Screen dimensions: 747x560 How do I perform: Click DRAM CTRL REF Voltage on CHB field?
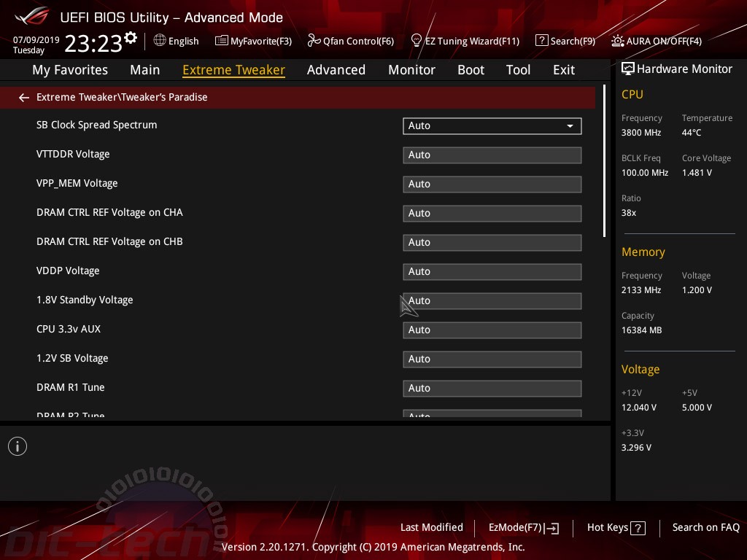click(x=492, y=242)
